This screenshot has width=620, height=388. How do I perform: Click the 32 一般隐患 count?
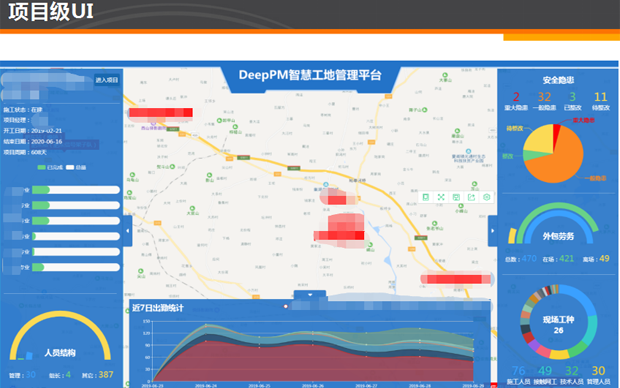coord(544,97)
